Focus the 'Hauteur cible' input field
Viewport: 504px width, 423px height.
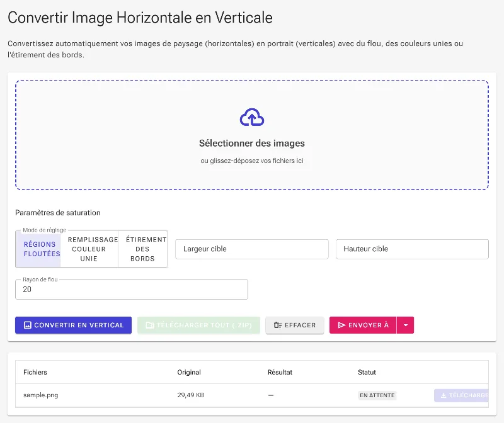pos(413,249)
